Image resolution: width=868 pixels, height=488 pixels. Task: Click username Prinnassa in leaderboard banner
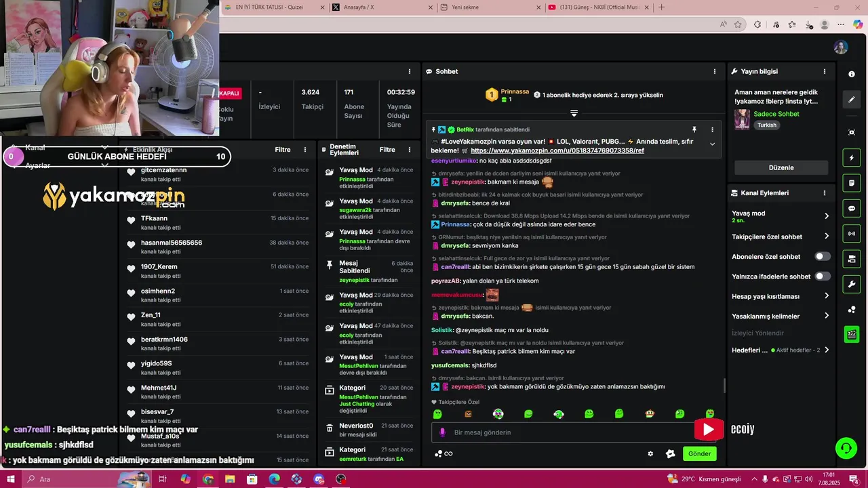click(515, 91)
